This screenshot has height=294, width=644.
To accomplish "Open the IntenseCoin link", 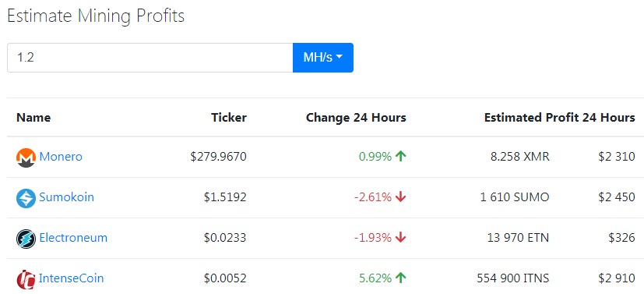I will coord(71,278).
